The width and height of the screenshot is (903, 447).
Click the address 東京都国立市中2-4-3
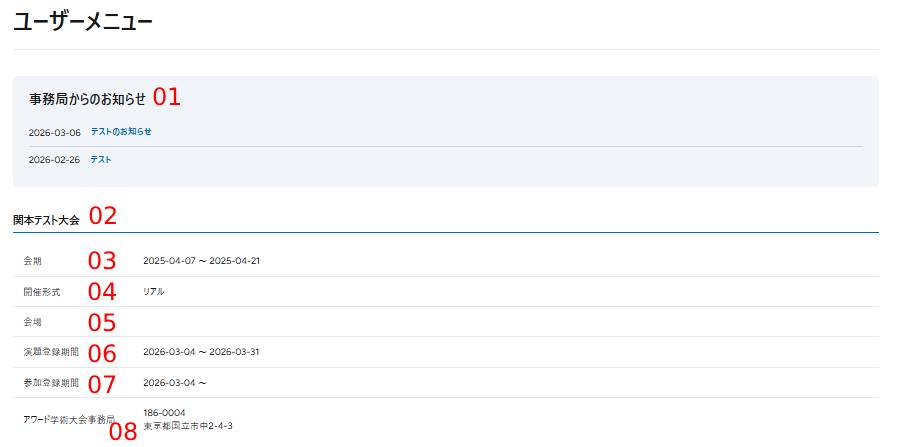[x=188, y=426]
